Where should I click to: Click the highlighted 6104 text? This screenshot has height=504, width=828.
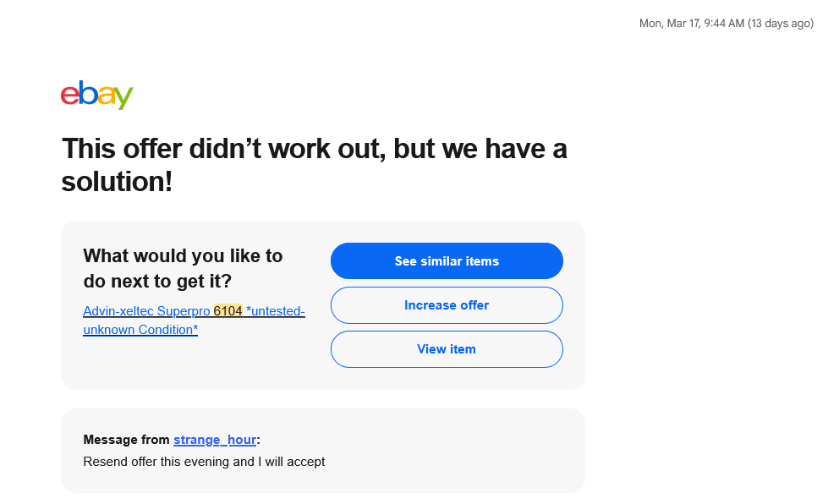[228, 311]
